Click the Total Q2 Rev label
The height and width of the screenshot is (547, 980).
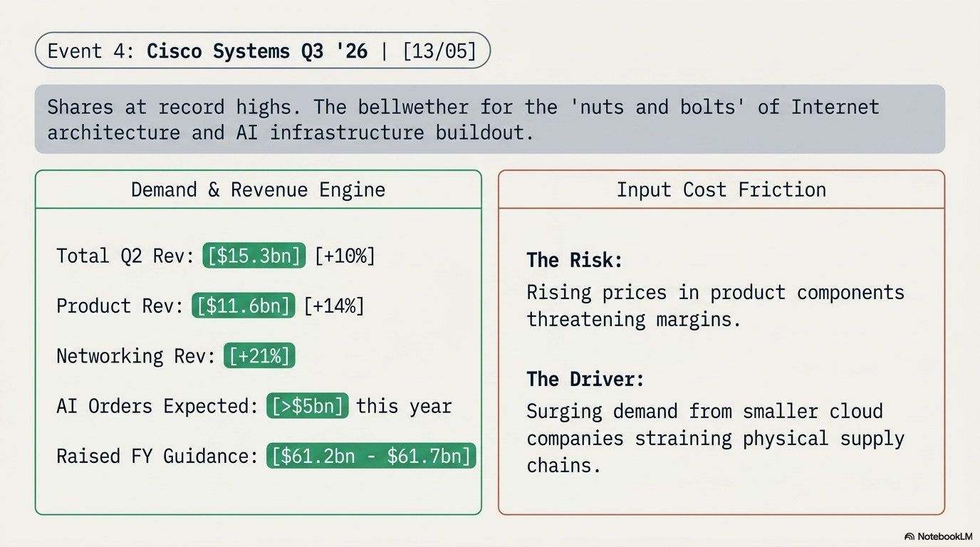click(x=125, y=256)
